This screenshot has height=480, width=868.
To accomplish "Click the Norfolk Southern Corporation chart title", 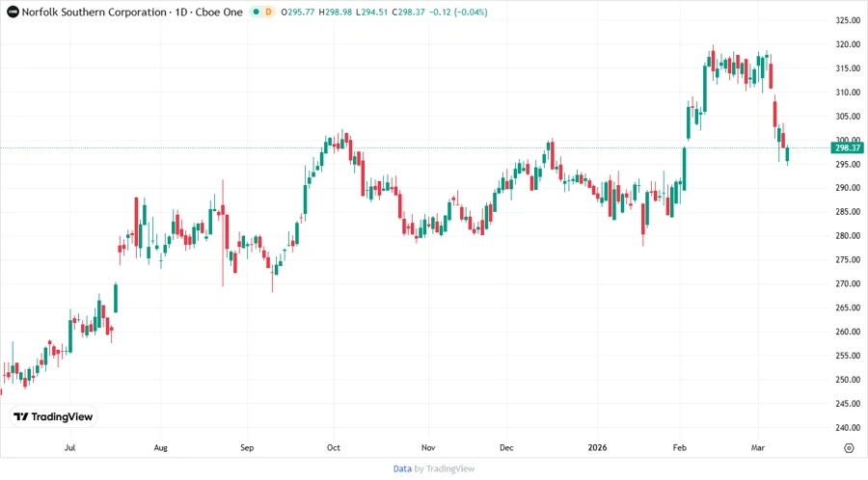I will point(132,12).
